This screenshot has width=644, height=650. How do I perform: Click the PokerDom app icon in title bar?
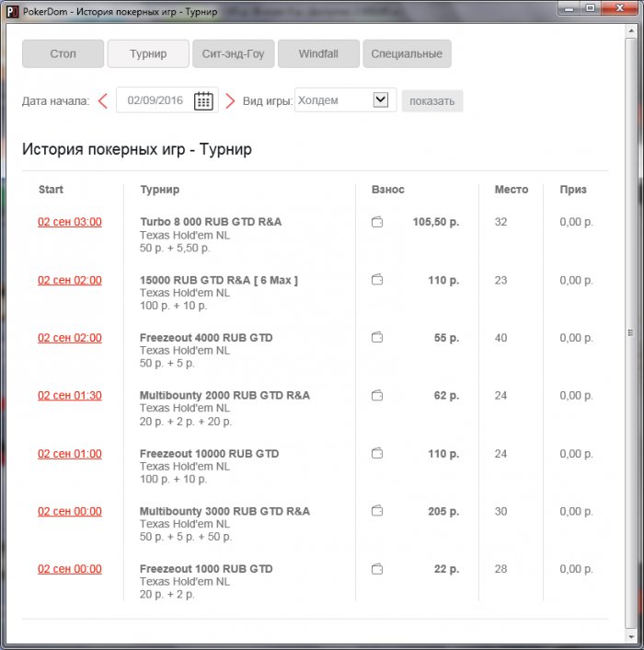point(13,12)
